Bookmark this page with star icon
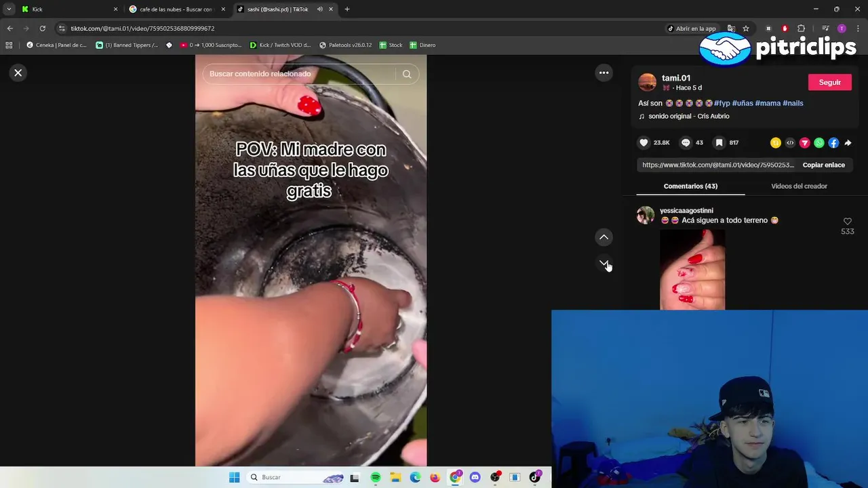 point(746,28)
